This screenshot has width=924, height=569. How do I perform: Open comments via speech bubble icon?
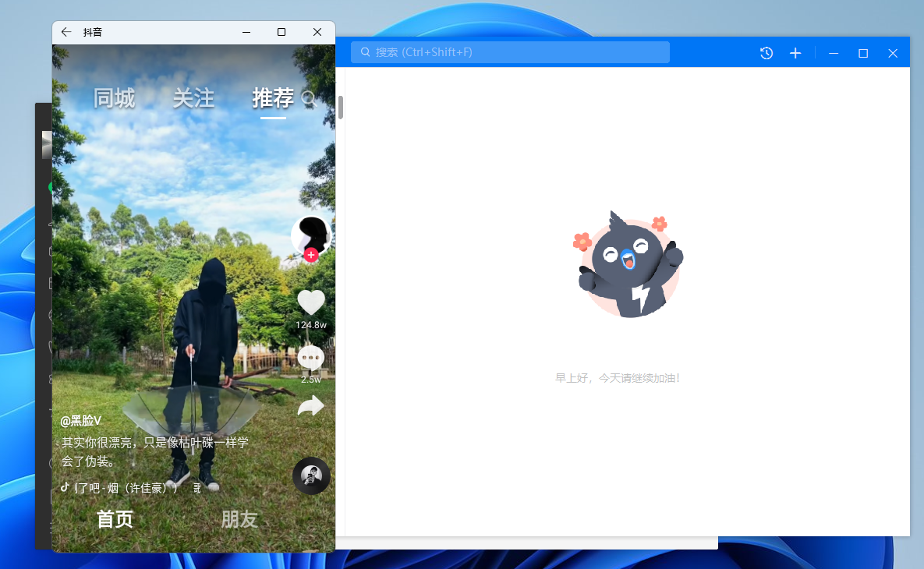pos(310,358)
